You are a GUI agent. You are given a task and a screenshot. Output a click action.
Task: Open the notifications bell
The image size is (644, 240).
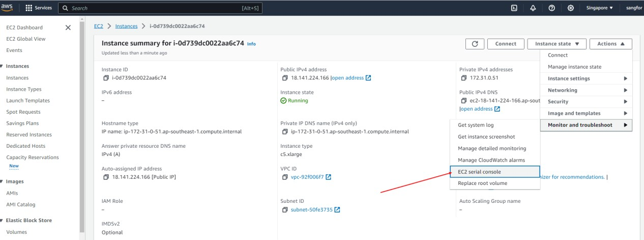point(533,8)
